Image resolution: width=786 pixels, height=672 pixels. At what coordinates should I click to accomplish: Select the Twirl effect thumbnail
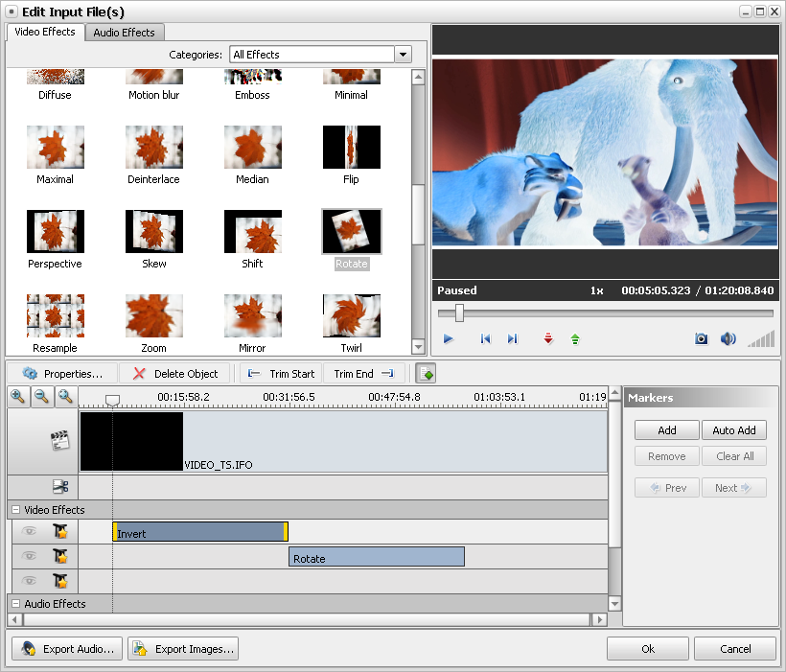point(352,315)
